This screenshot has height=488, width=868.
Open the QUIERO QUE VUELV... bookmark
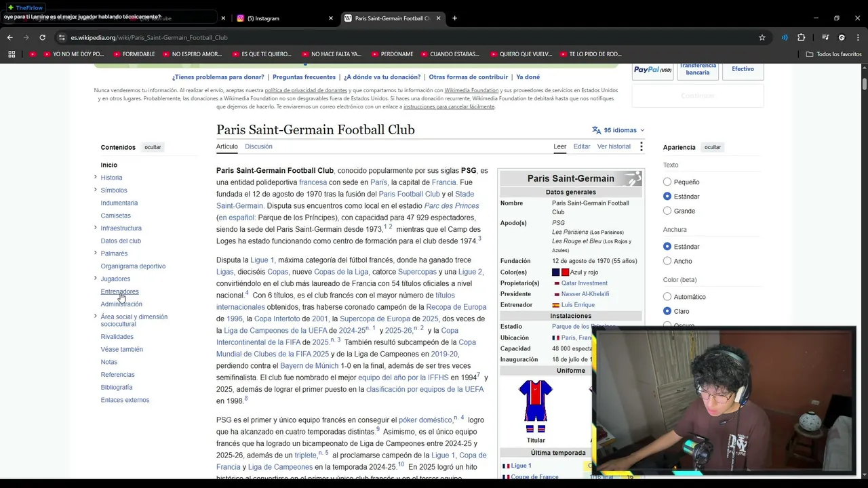(521, 54)
